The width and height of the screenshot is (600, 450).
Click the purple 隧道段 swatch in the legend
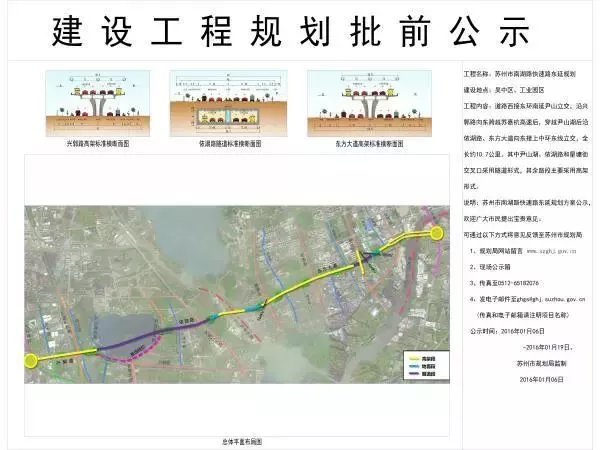coord(414,373)
